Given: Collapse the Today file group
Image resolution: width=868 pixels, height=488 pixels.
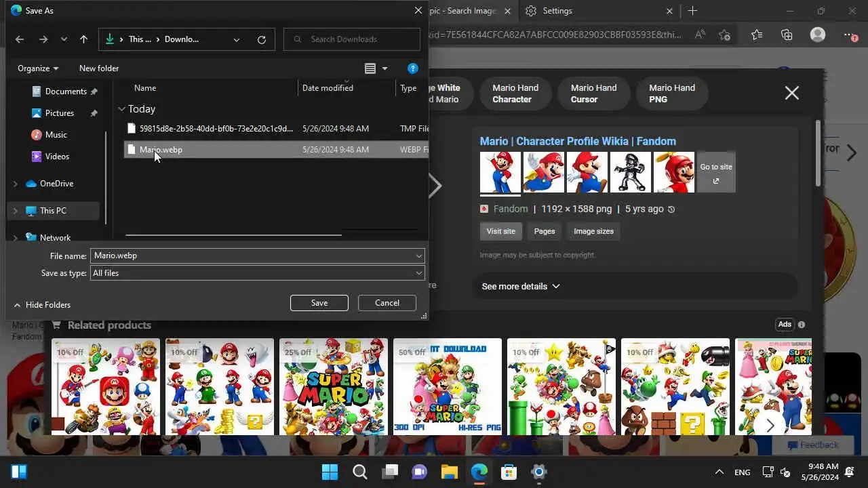Looking at the screenshot, I should click(x=121, y=109).
